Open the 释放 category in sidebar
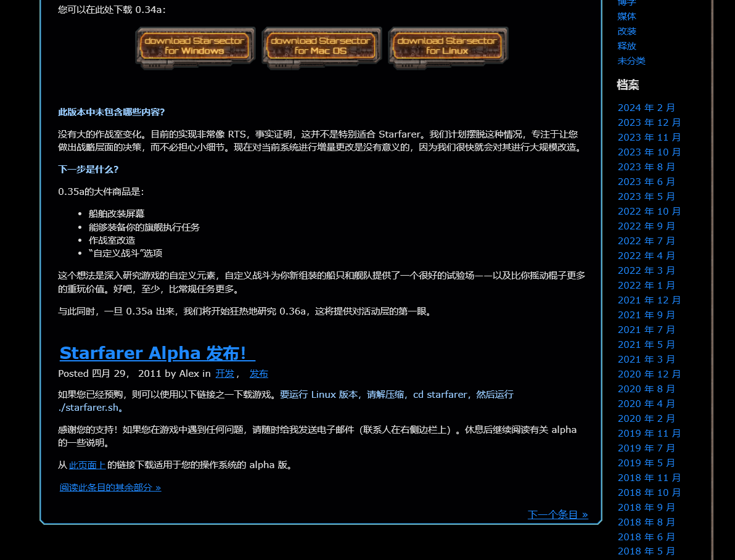This screenshot has width=735, height=560. 626,46
